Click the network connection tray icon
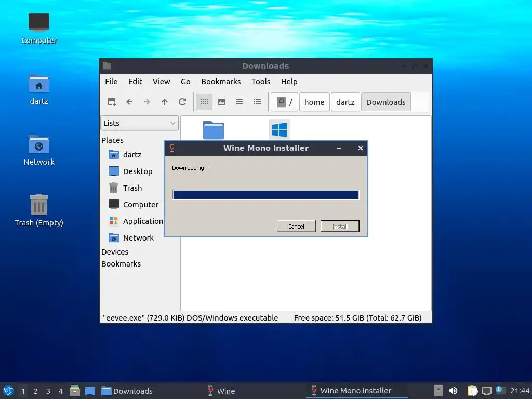The height and width of the screenshot is (399, 532). tap(486, 391)
